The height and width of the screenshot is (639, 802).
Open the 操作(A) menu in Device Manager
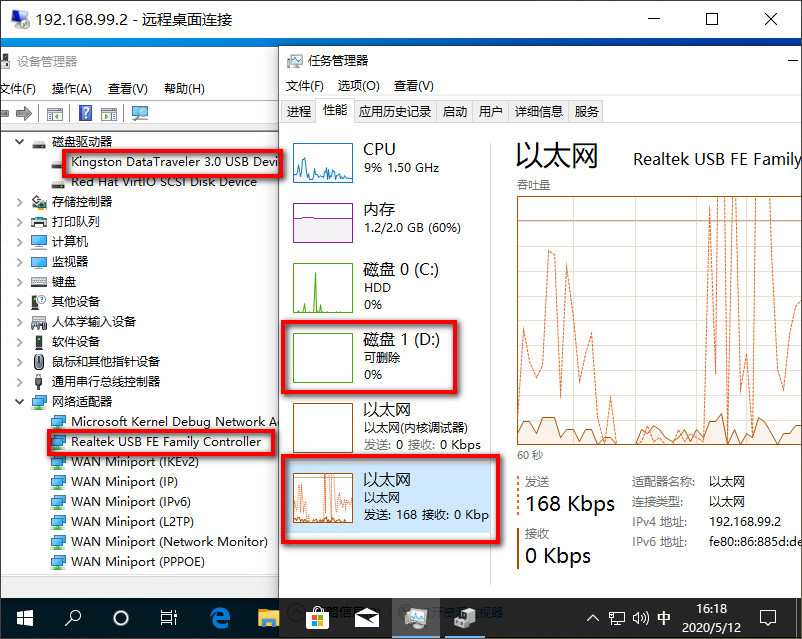coord(71,88)
